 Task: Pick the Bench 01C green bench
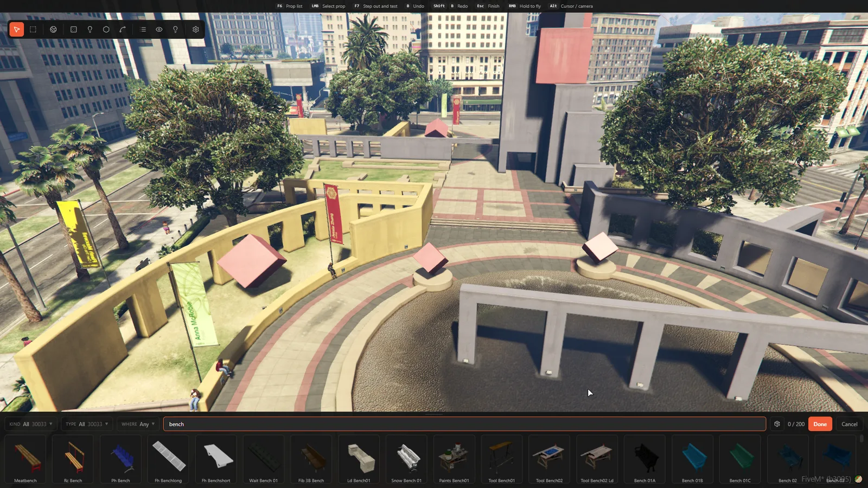click(740, 459)
